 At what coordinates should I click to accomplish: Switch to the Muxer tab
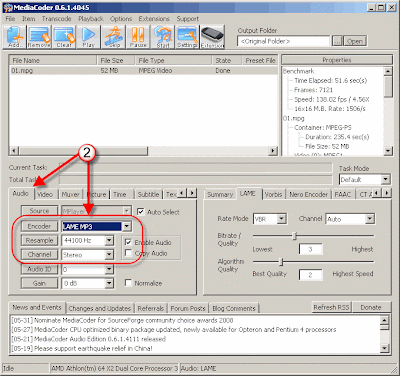click(70, 194)
